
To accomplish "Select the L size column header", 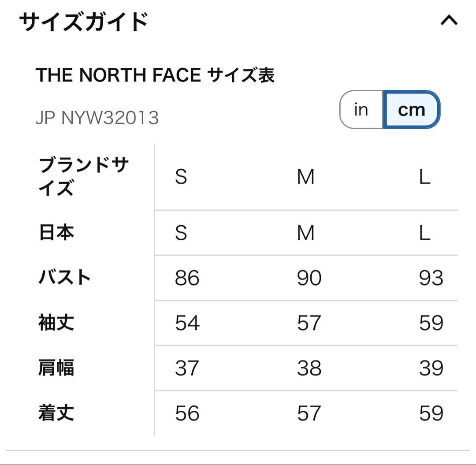I will click(424, 177).
